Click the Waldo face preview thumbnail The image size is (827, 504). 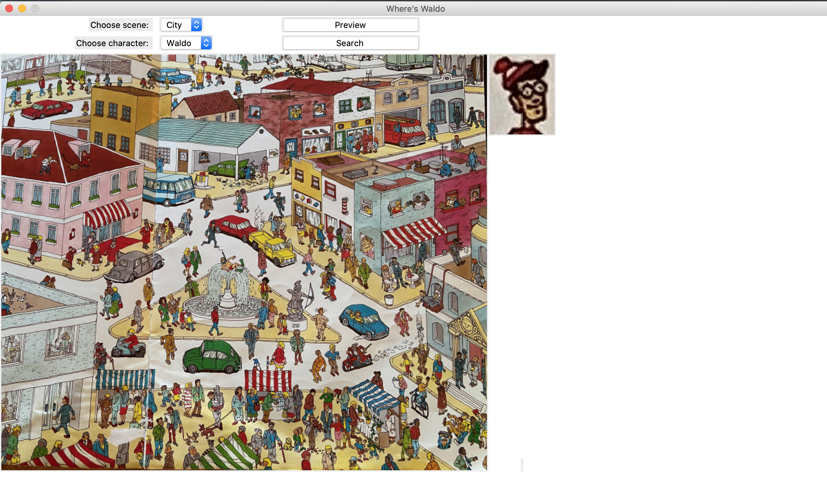click(522, 95)
